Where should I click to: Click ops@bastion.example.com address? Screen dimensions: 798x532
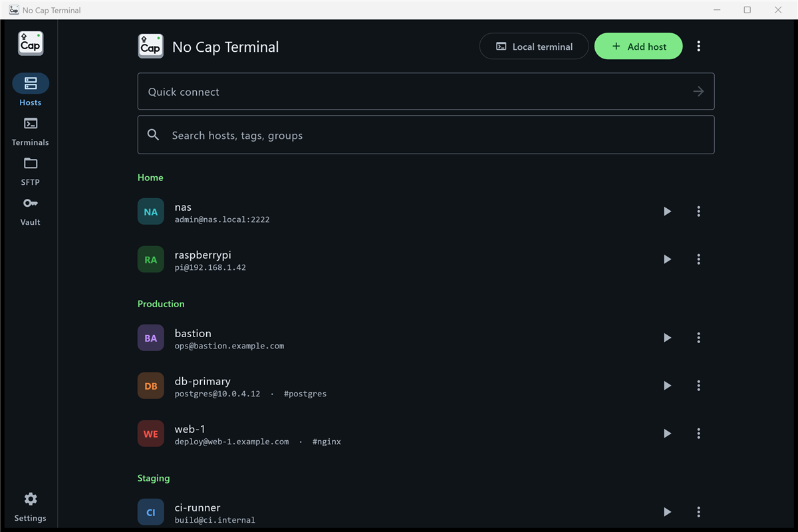229,346
